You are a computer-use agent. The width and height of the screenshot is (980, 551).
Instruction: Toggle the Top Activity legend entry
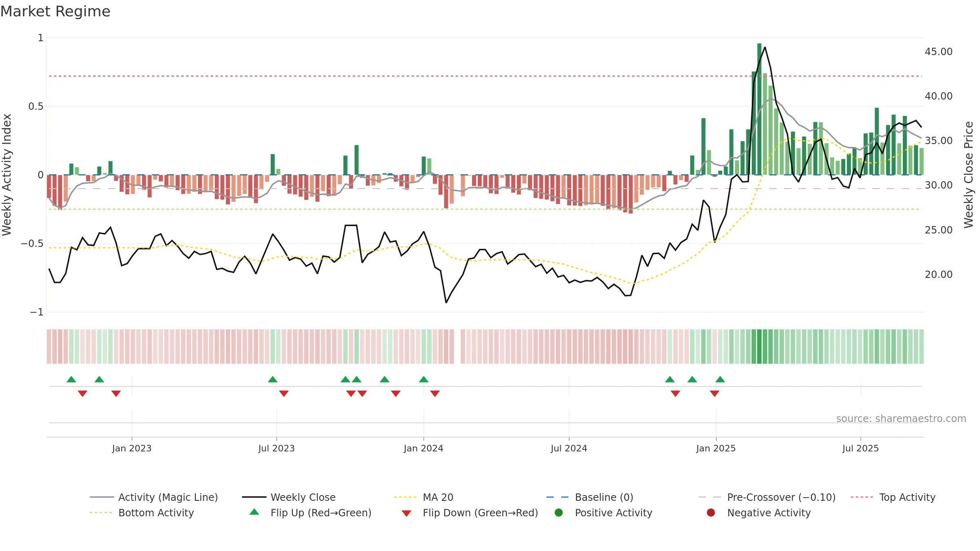[893, 497]
